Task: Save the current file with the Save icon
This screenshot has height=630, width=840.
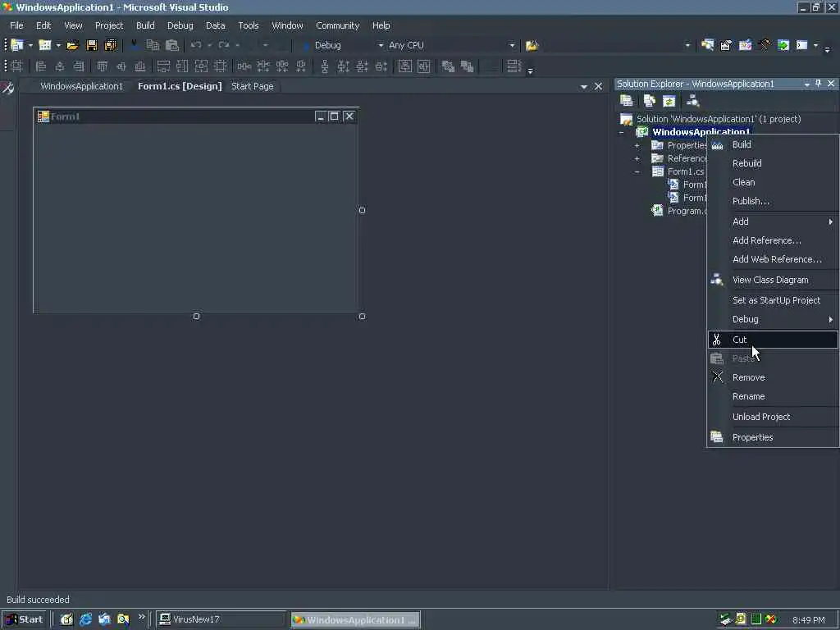Action: tap(92, 46)
